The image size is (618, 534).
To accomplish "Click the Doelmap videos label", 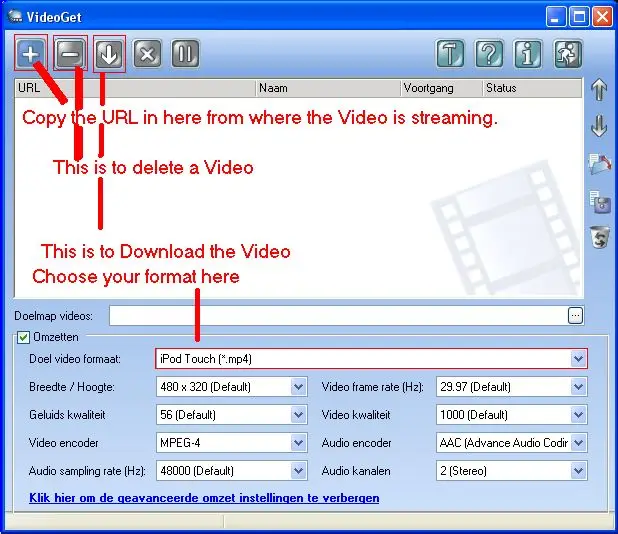I will [53, 316].
